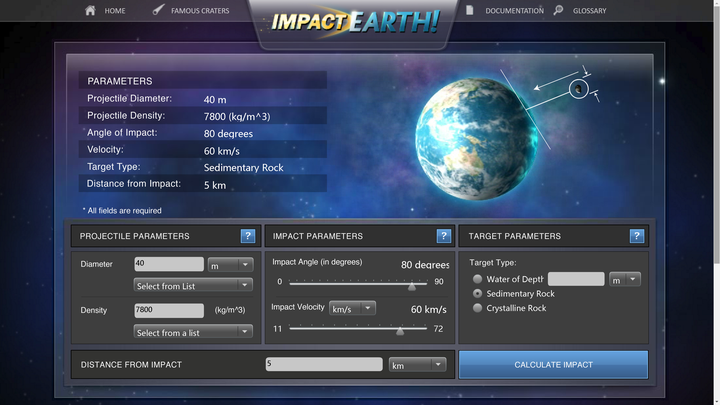Image resolution: width=720 pixels, height=405 pixels.
Task: Open Target Parameters help question mark
Action: (636, 236)
